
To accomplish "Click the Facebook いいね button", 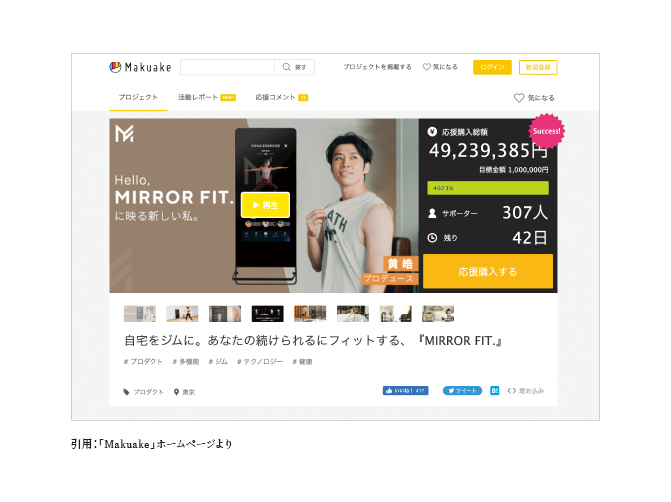I will (x=405, y=390).
